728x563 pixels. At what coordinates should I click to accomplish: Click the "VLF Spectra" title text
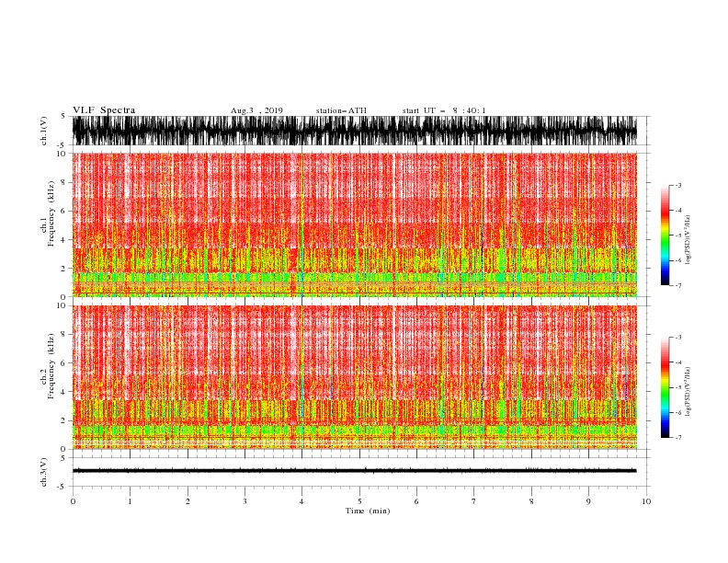104,110
